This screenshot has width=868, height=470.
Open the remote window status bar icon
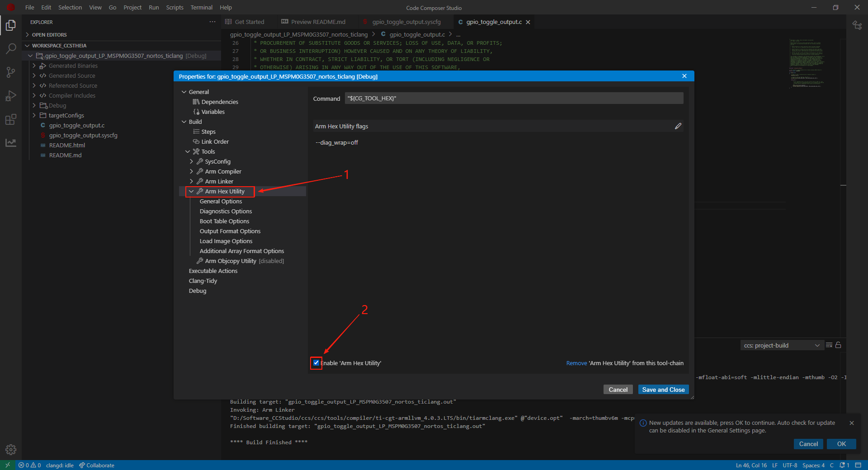coord(7,465)
